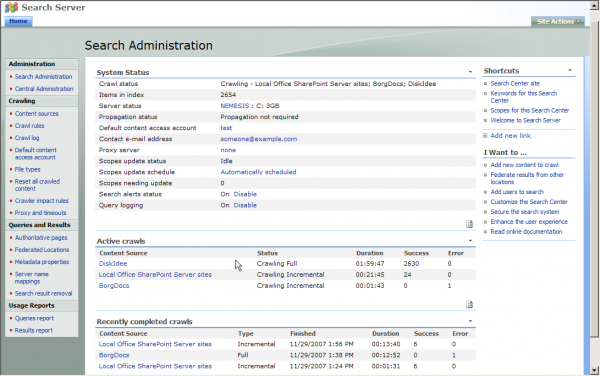Click Read online documentation
The height and width of the screenshot is (376, 600).
(526, 232)
